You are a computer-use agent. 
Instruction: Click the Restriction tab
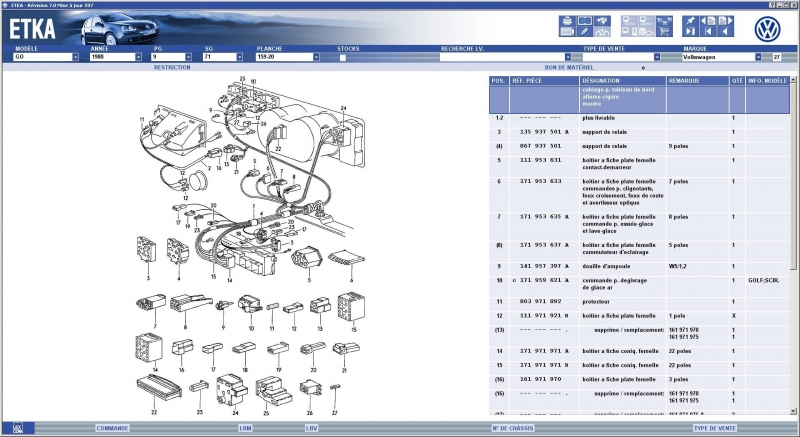click(x=171, y=67)
